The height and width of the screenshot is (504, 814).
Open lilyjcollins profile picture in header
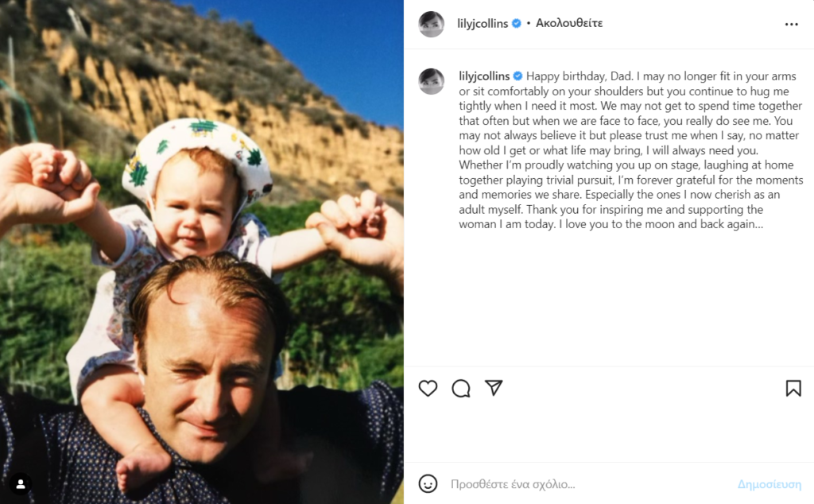tap(432, 24)
